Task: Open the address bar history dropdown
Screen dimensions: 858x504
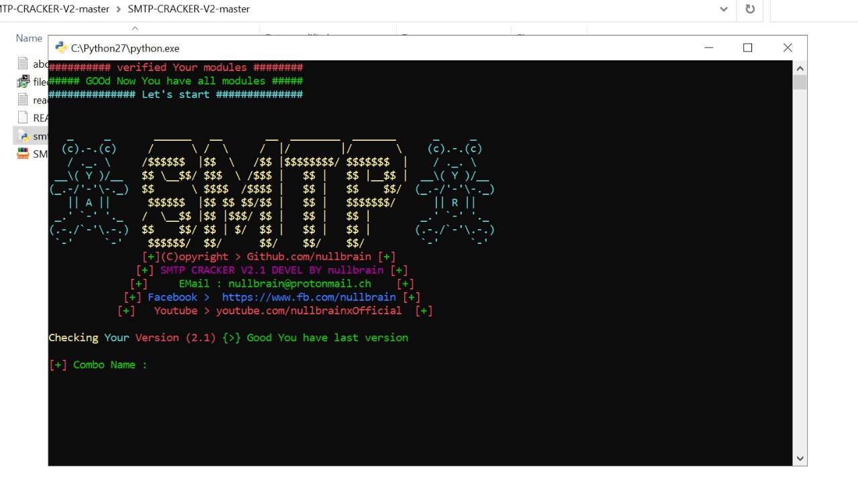Action: click(x=724, y=9)
